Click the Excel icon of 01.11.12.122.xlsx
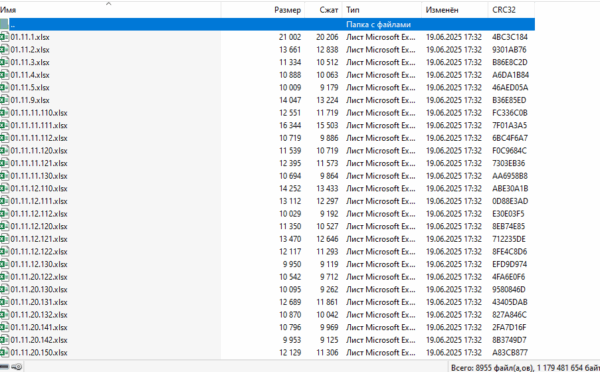Viewport: 600px width, 372px height. (x=4, y=252)
